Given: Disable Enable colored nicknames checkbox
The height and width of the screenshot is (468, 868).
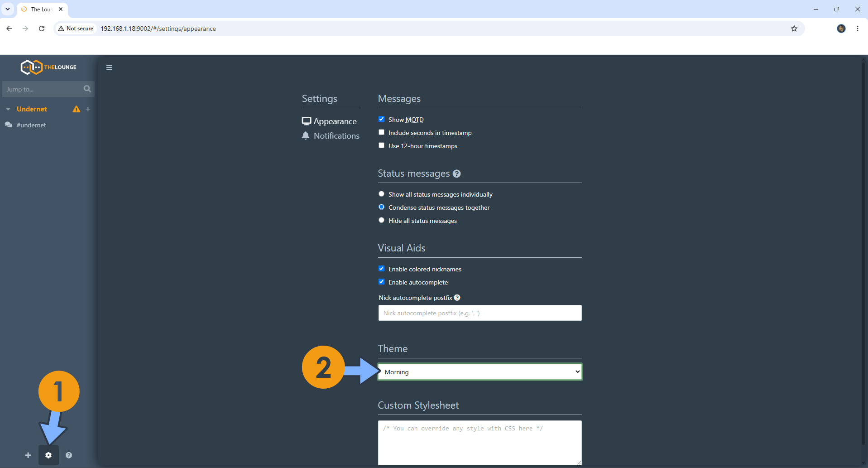Looking at the screenshot, I should 382,269.
